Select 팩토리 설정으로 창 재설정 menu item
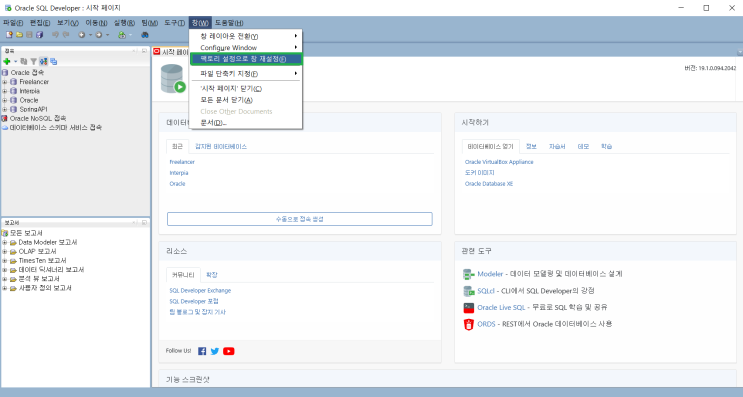This screenshot has height=397, width=743. click(x=245, y=59)
